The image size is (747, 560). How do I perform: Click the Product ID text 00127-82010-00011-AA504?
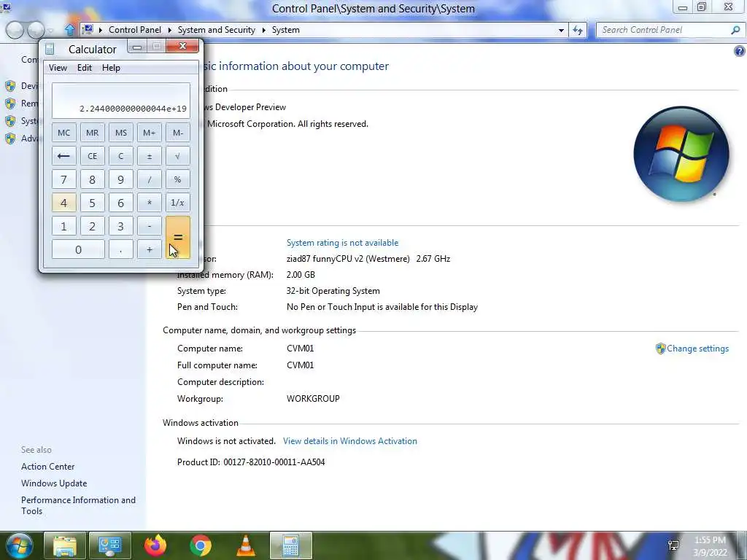point(274,462)
